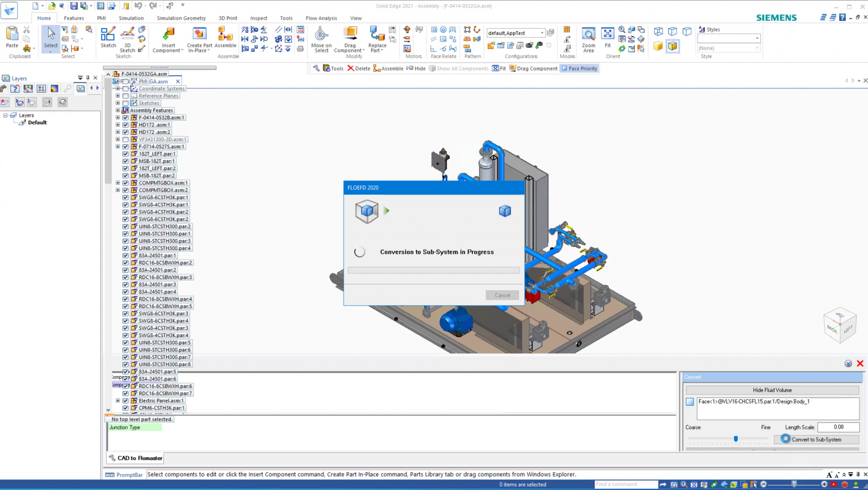Viewport: 868px width, 490px height.
Task: Expand the Coordinate Systems node
Action: [118, 88]
